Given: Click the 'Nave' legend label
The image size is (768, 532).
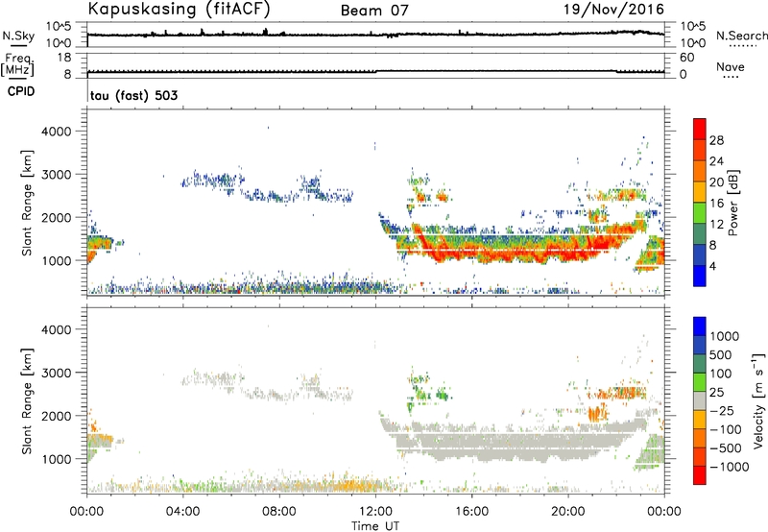Looking at the screenshot, I should (731, 66).
